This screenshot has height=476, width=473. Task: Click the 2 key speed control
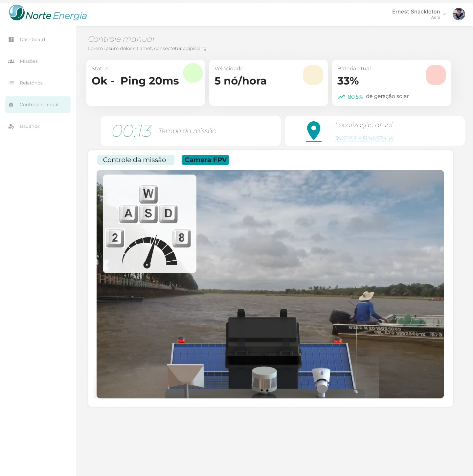tap(115, 238)
